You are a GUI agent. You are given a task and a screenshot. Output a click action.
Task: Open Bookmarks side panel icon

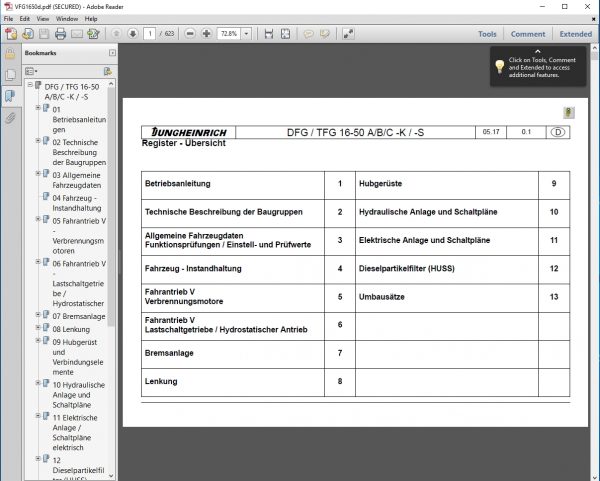10,96
